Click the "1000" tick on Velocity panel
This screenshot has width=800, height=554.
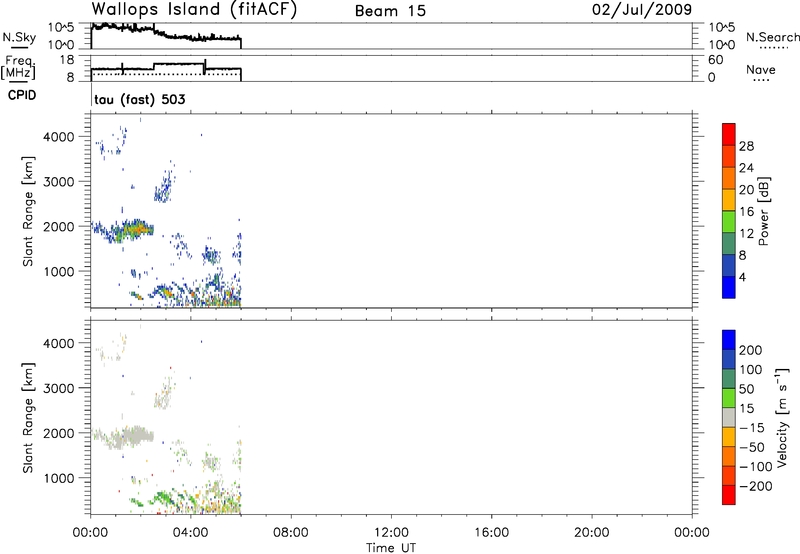point(59,478)
